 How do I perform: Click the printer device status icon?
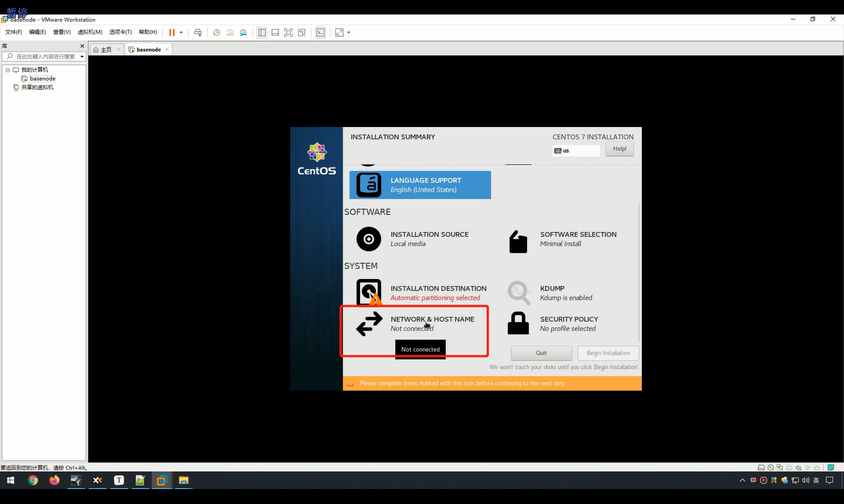tap(789, 468)
